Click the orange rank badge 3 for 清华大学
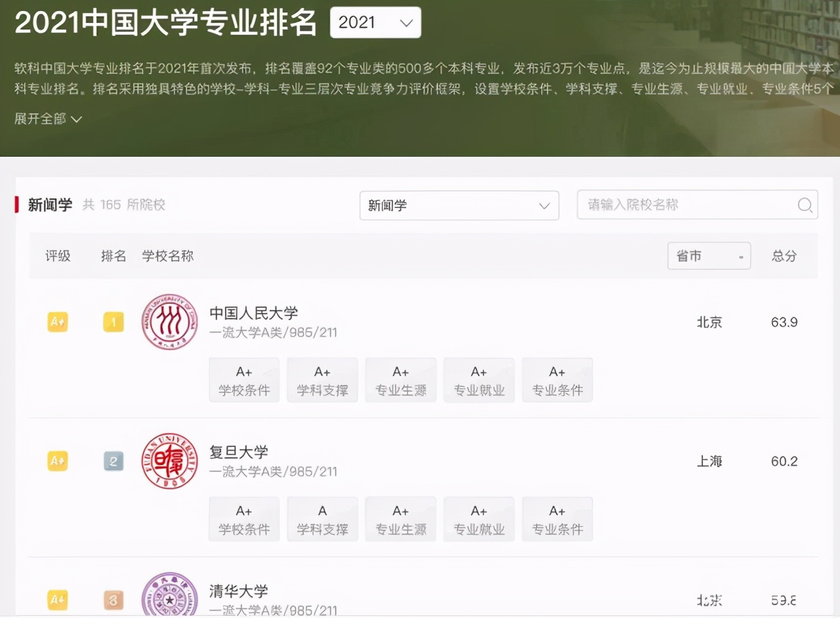Viewport: 840px width, 618px height. point(113,600)
